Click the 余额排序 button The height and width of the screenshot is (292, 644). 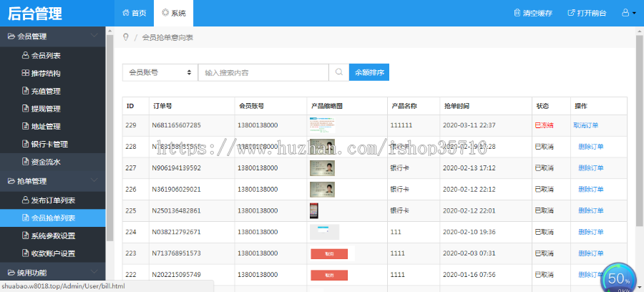(x=369, y=72)
